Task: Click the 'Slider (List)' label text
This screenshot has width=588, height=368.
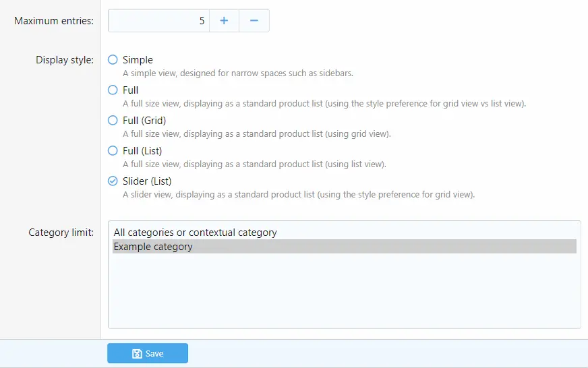Action: point(147,181)
